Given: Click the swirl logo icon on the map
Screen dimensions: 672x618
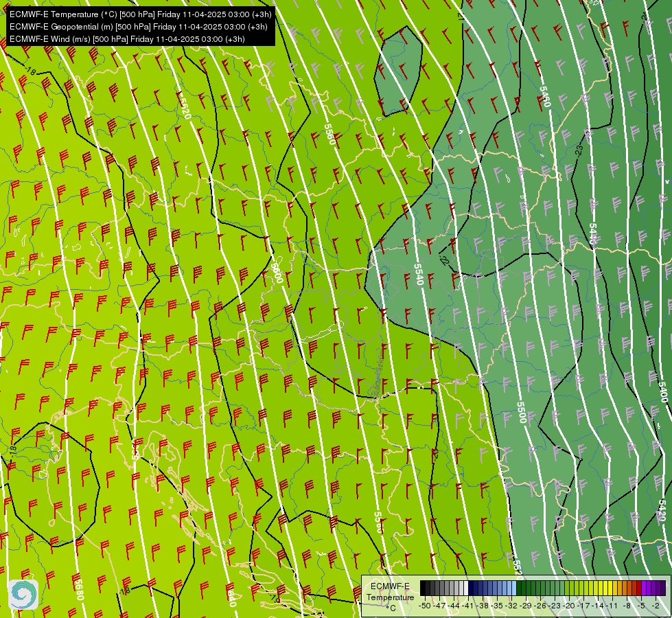Looking at the screenshot, I should (x=23, y=595).
